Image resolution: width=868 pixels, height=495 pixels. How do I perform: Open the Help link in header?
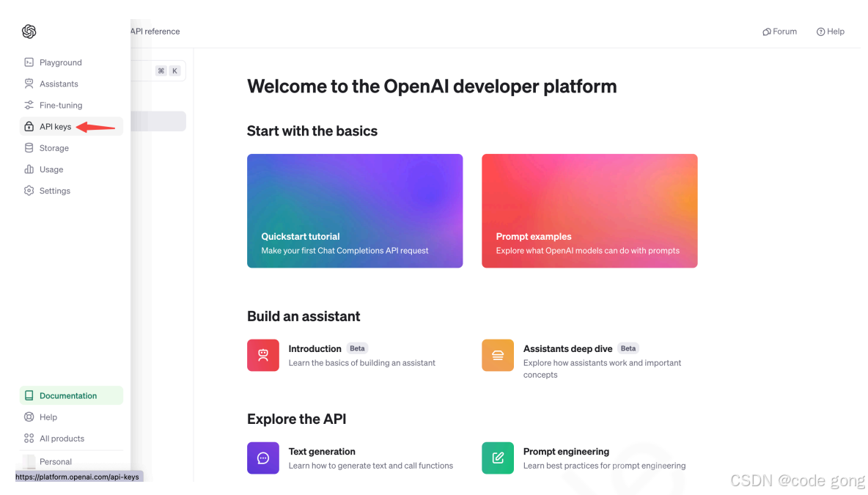click(831, 32)
